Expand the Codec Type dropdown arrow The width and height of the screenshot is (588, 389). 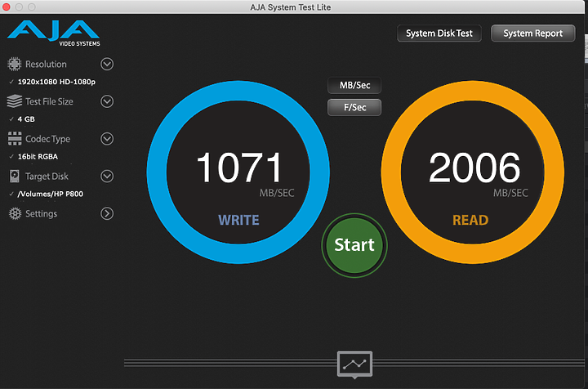107,139
